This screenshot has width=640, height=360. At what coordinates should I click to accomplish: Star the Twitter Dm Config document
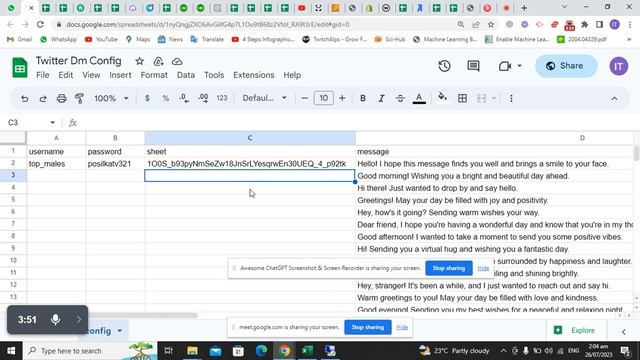pyautogui.click(x=139, y=61)
